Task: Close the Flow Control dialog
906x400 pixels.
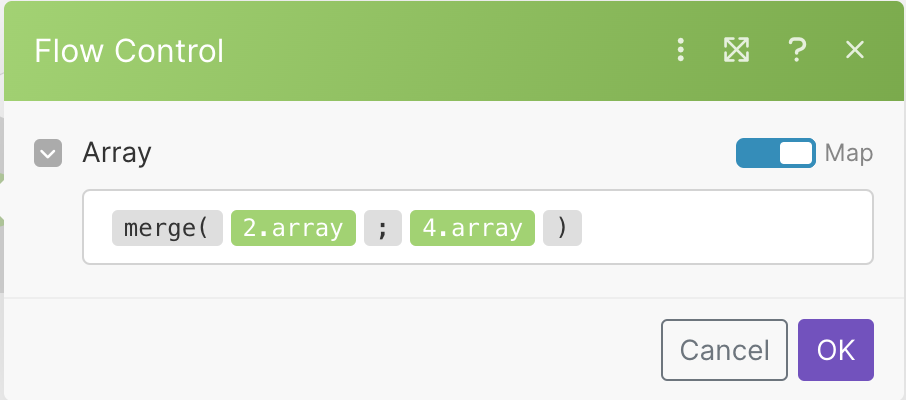Action: tap(855, 50)
